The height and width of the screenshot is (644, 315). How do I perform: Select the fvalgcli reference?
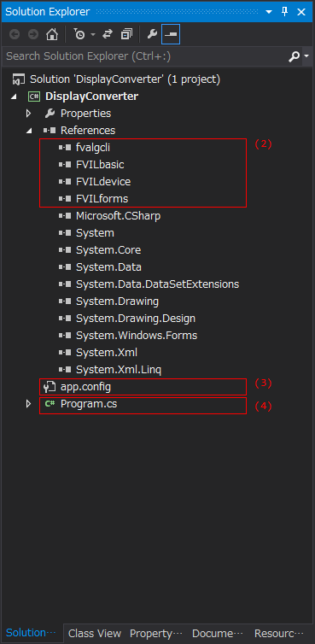(93, 147)
